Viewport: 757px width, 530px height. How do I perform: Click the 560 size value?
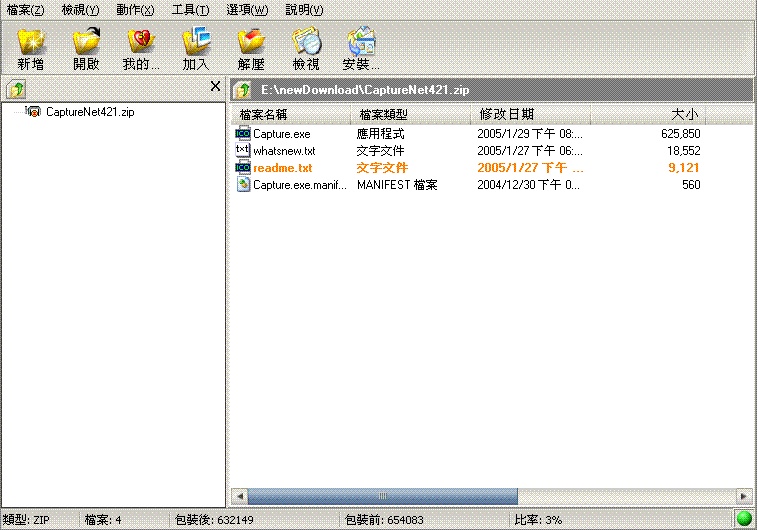[x=691, y=184]
